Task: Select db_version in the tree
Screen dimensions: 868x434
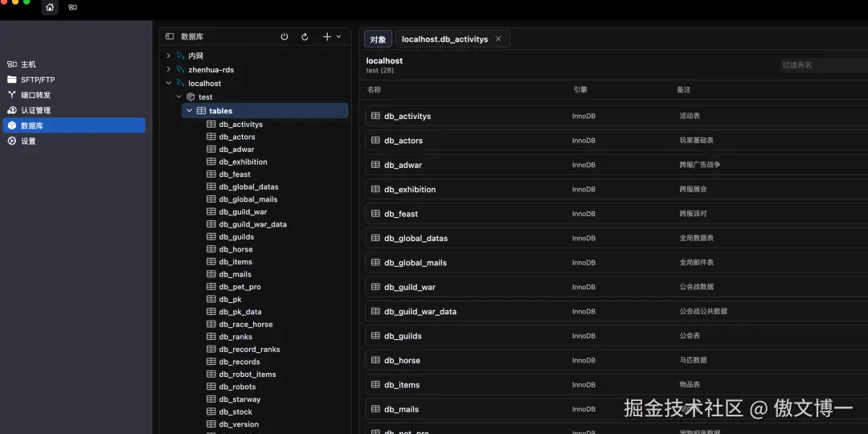Action: [x=239, y=424]
